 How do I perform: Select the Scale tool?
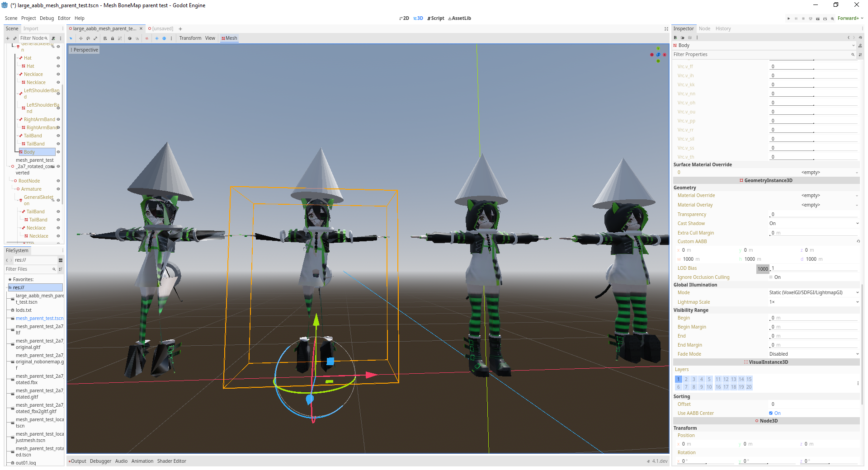95,38
